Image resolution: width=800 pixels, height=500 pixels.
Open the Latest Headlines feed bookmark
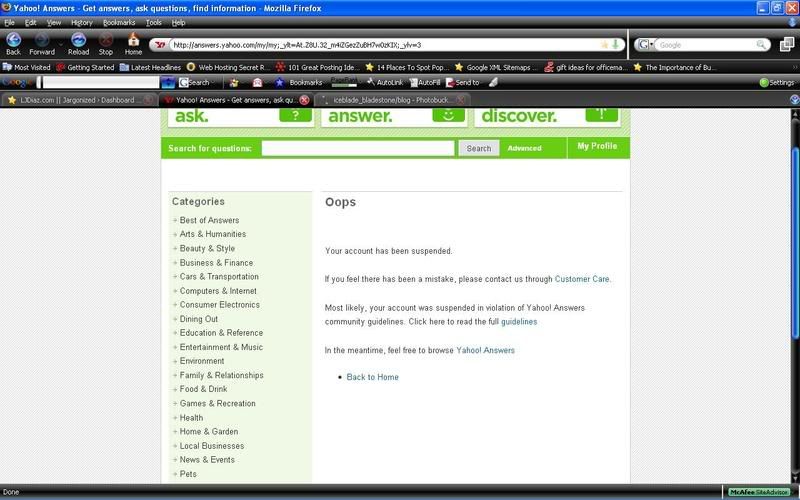click(x=150, y=67)
